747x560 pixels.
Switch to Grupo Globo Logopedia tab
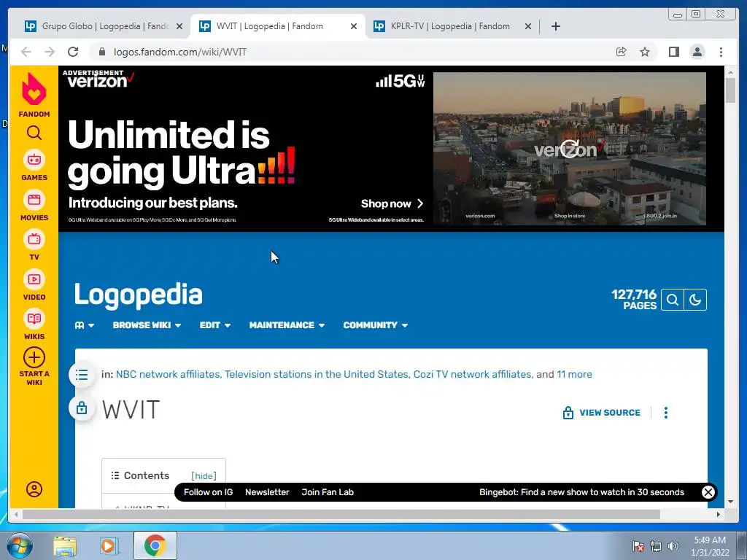coord(104,26)
